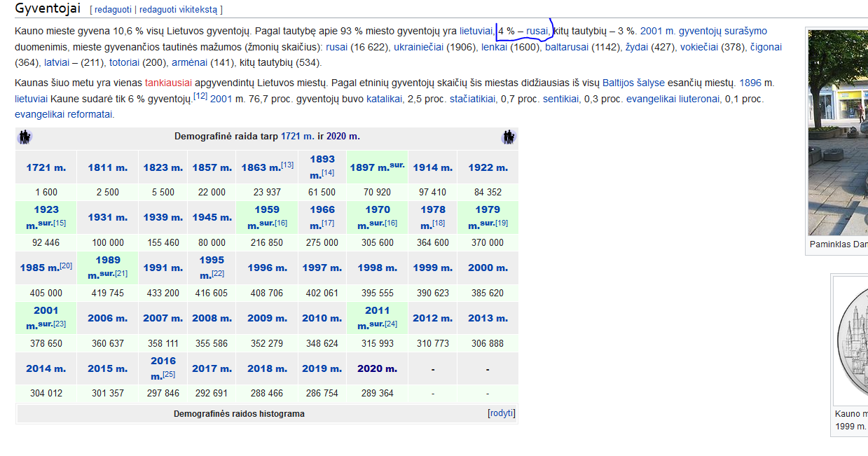Click the 1897 m. census column header
The image size is (868, 456).
(x=369, y=167)
